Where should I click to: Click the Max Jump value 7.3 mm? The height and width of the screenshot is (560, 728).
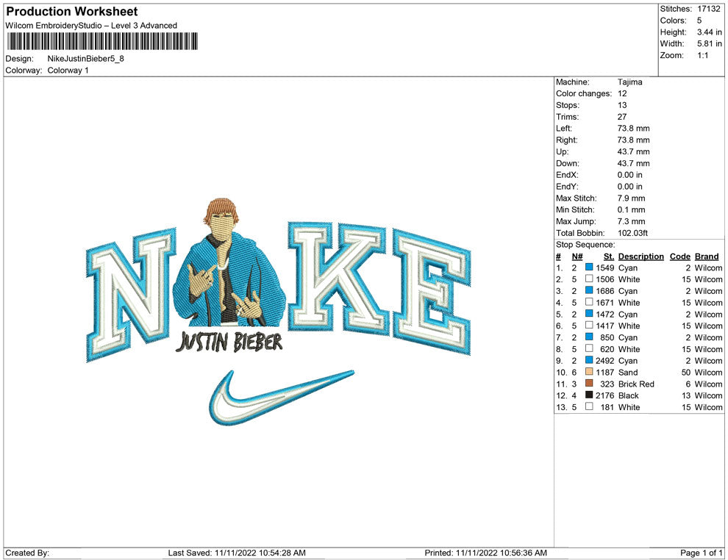pyautogui.click(x=632, y=221)
